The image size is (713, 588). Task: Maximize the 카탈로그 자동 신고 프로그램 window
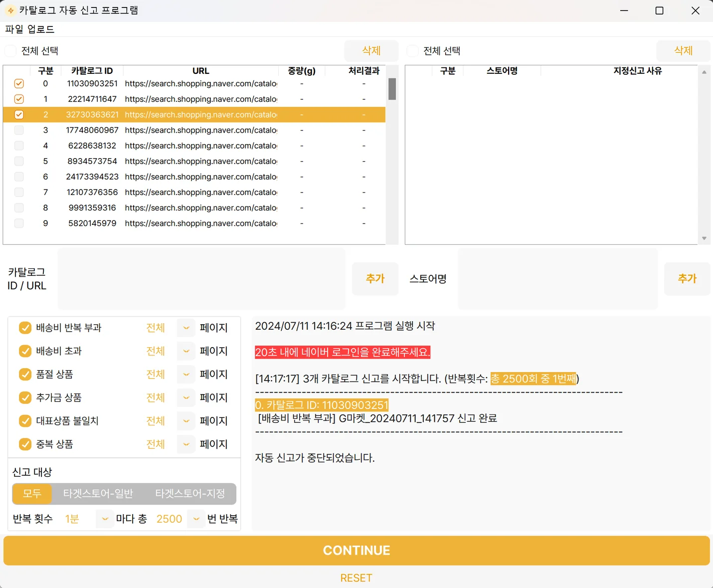point(659,10)
